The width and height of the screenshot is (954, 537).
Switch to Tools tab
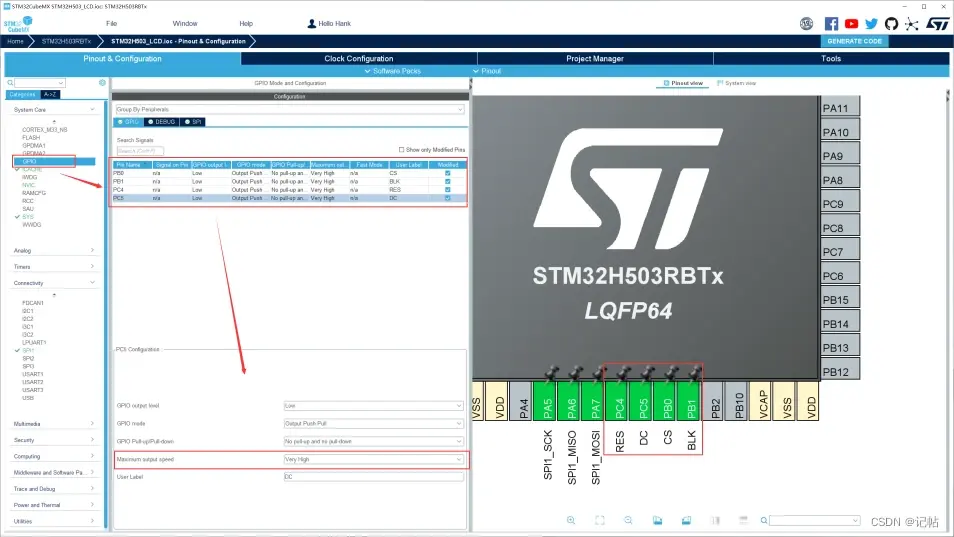coord(831,58)
